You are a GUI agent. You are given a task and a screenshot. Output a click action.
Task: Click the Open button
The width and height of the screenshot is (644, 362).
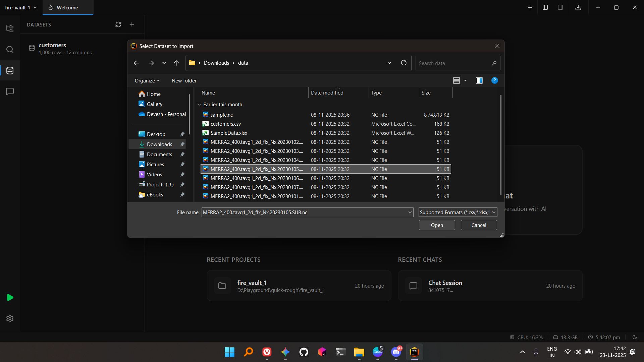437,225
